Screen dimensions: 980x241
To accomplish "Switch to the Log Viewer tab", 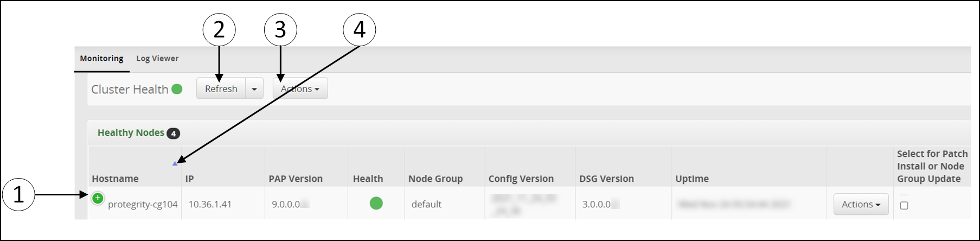I will 157,59.
